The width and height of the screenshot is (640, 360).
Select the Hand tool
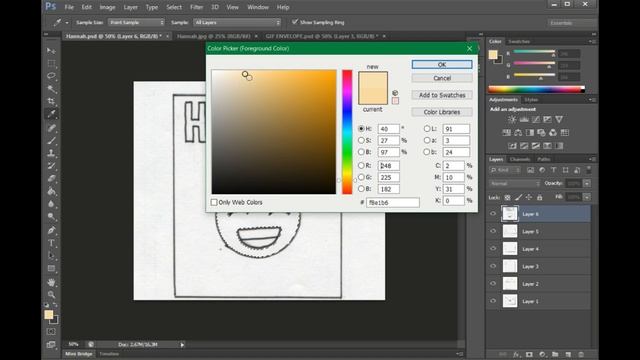[x=51, y=282]
